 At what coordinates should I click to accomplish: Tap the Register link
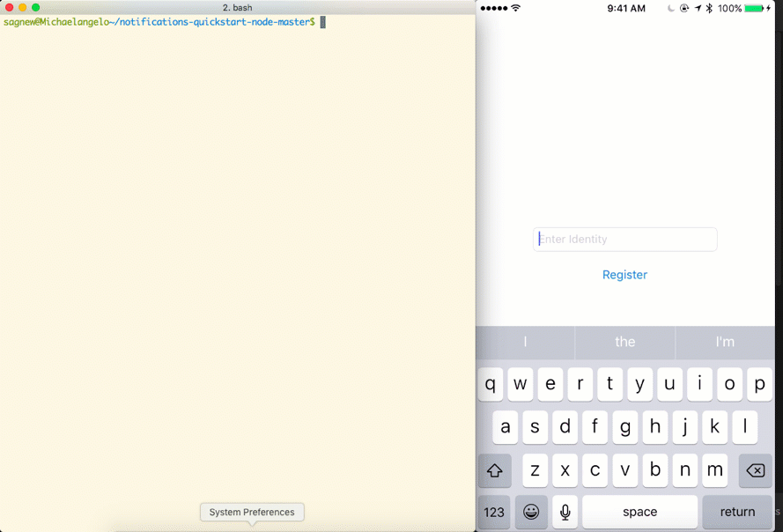tap(624, 274)
